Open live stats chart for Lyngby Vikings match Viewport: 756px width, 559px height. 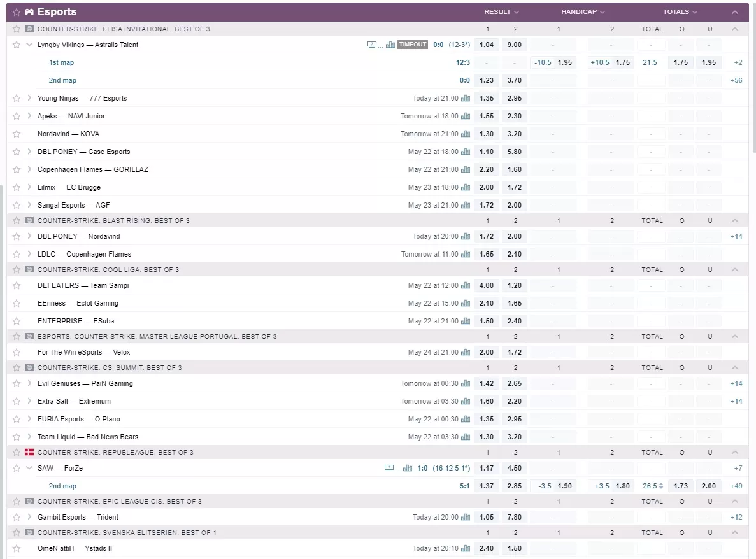click(390, 45)
